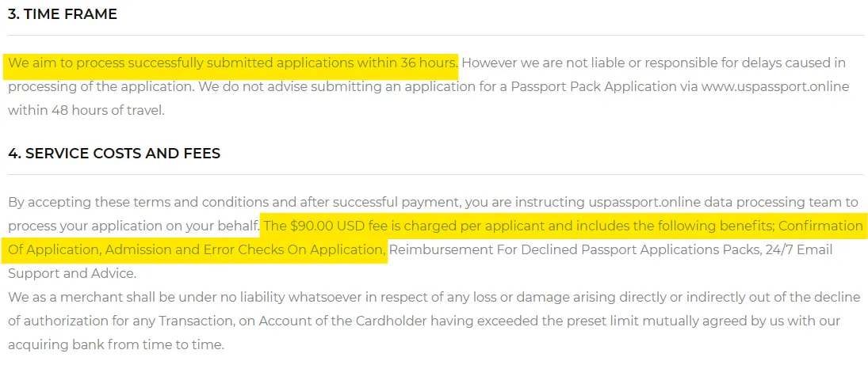This screenshot has height=365, width=868.
Task: Click the "4. SERVICE COSTS AND FEES" heading
Action: 114,154
